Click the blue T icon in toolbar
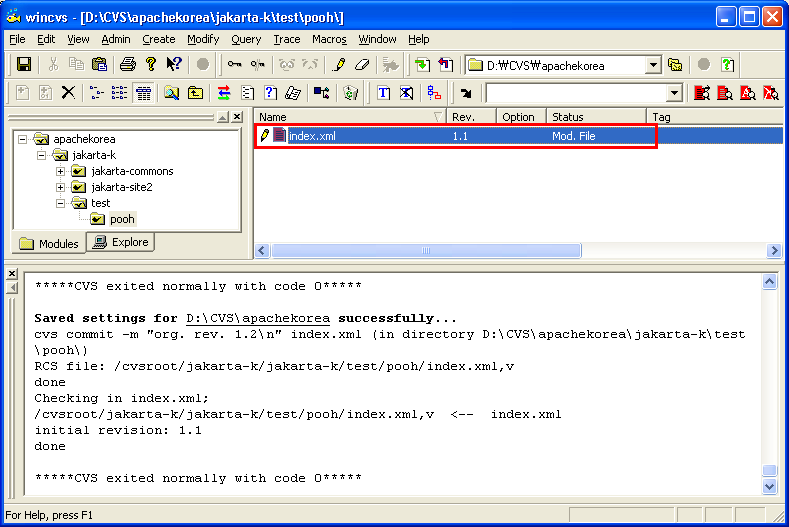The width and height of the screenshot is (789, 527). (x=383, y=93)
